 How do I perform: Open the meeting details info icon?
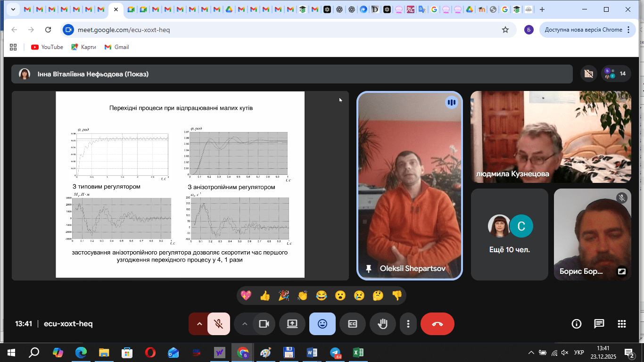576,324
